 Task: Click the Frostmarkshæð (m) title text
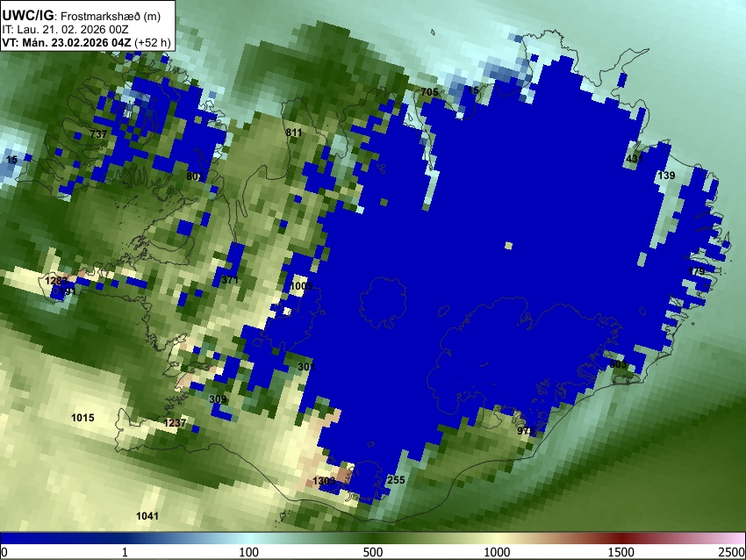(111, 16)
